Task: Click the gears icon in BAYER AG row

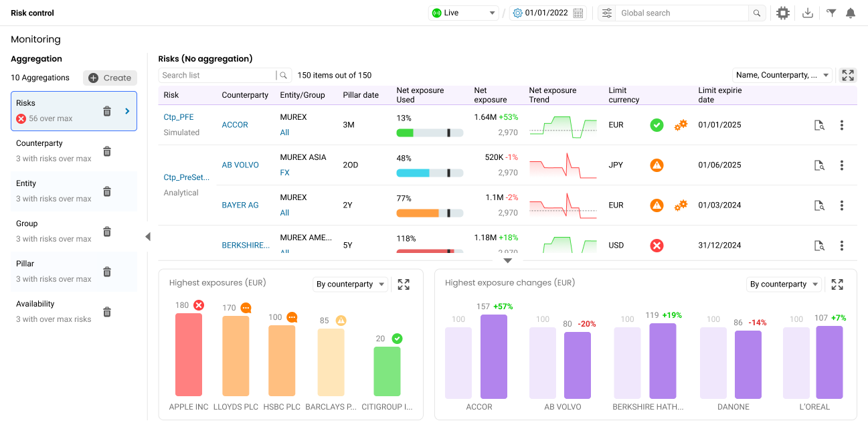Action: click(x=681, y=205)
